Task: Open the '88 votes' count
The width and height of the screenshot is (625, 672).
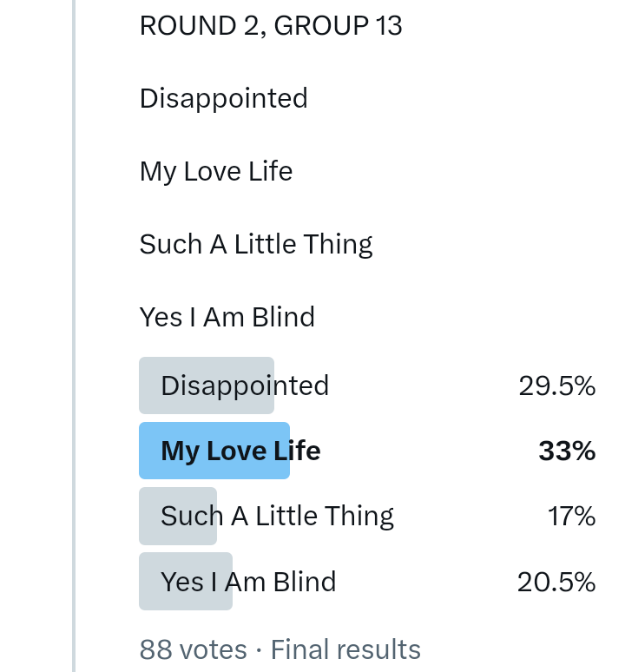Action: (x=193, y=649)
